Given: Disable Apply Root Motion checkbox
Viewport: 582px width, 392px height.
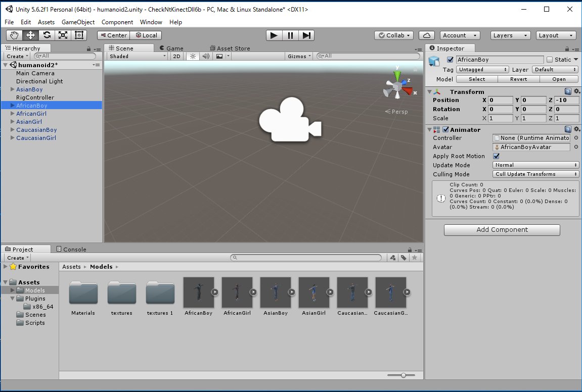Looking at the screenshot, I should [x=496, y=156].
